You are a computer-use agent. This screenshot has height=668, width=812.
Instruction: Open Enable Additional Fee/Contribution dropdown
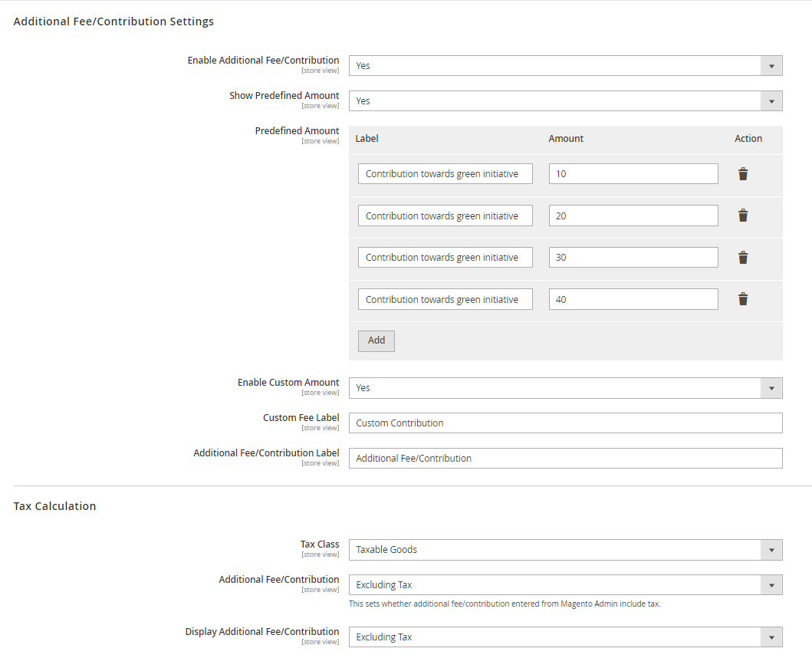[x=565, y=66]
